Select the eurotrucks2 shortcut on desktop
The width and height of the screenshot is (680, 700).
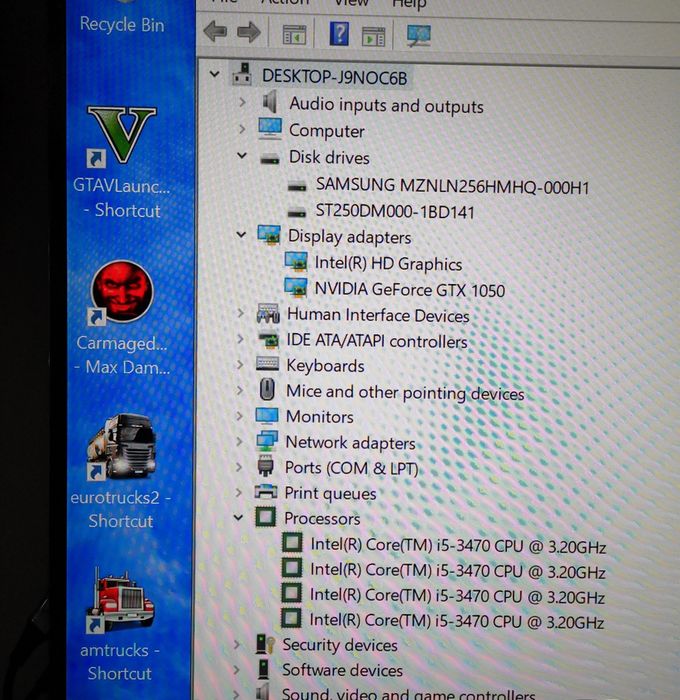click(x=121, y=472)
